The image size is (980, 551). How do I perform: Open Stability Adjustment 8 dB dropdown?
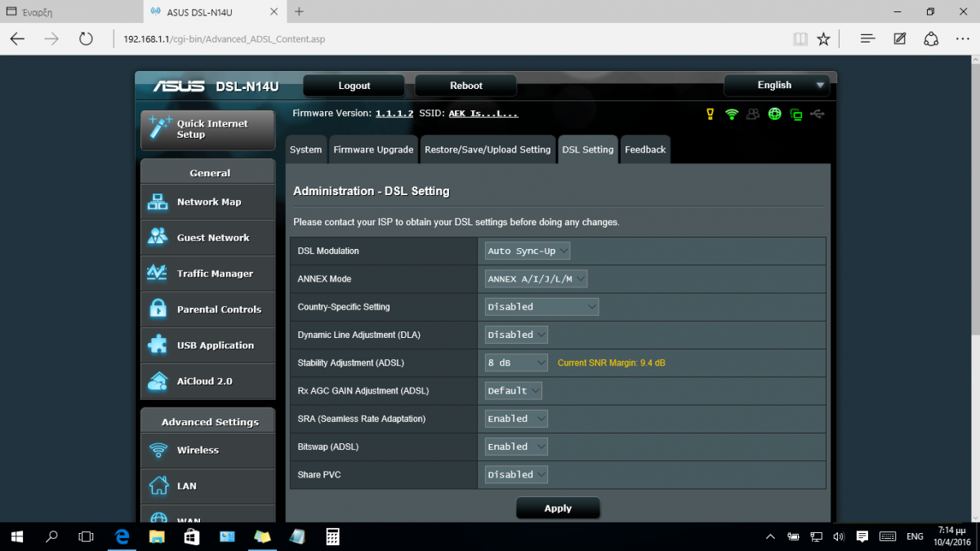pyautogui.click(x=516, y=362)
